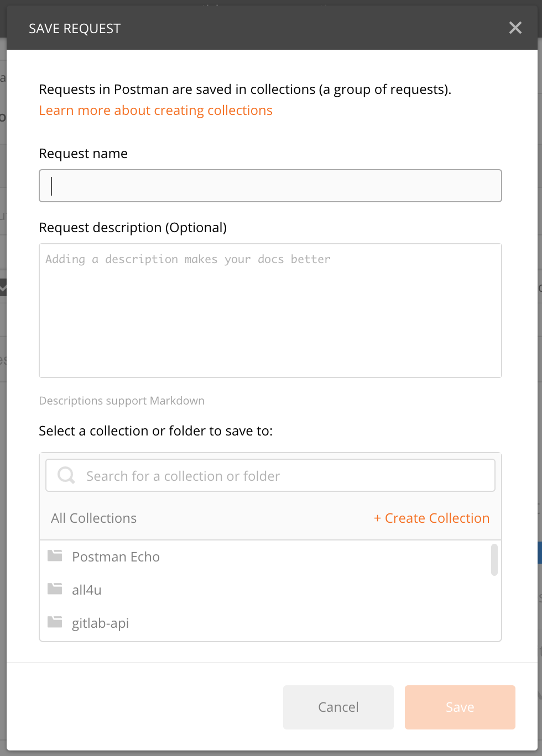Select the Postman Echo collection name
The image size is (542, 756).
pos(116,557)
